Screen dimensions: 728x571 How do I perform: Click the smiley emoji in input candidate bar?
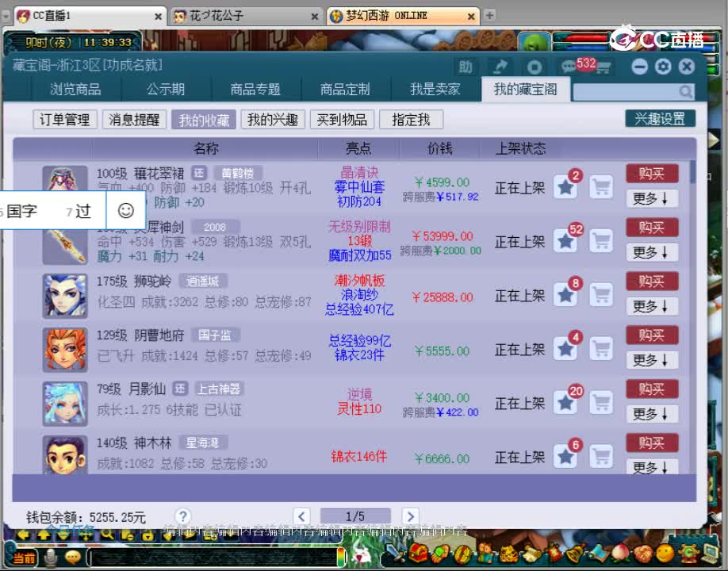tap(126, 211)
